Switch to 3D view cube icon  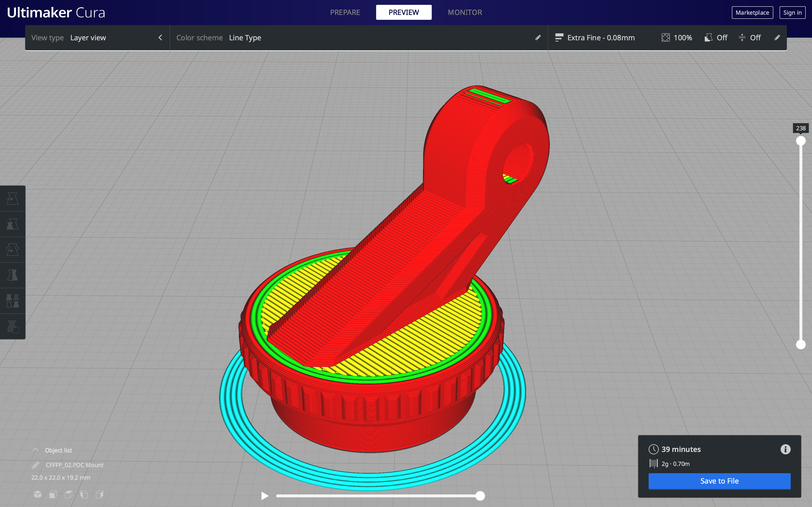point(38,494)
